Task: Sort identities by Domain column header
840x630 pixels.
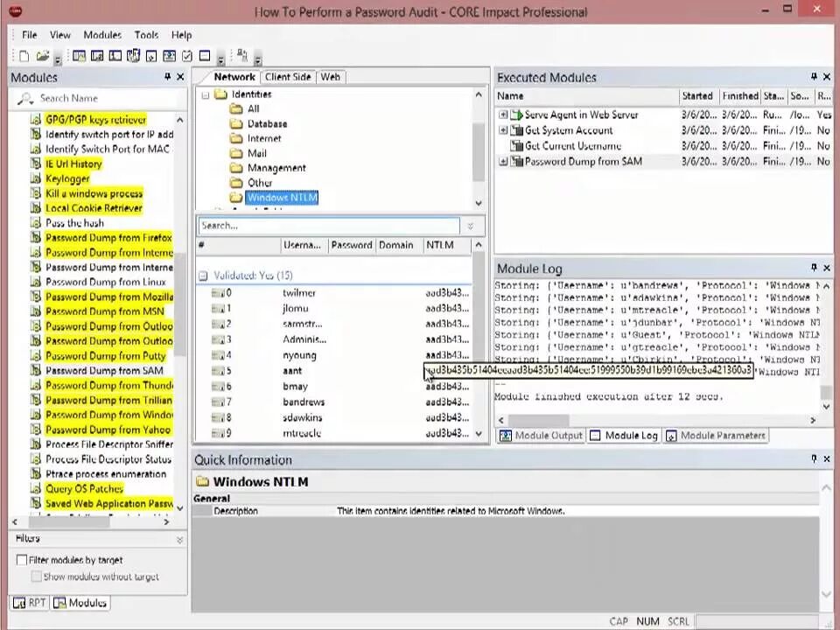Action: 399,245
